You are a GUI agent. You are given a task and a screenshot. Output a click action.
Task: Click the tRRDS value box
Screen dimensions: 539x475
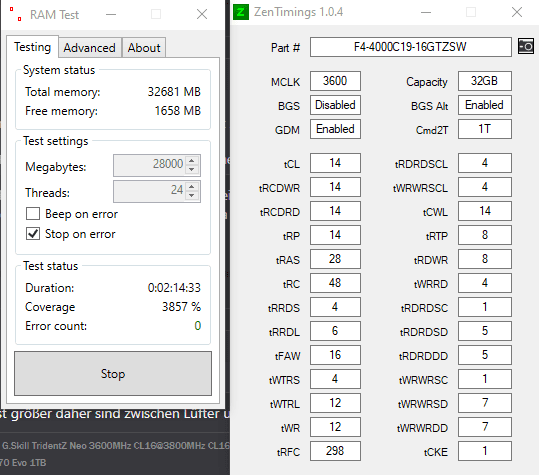[335, 307]
